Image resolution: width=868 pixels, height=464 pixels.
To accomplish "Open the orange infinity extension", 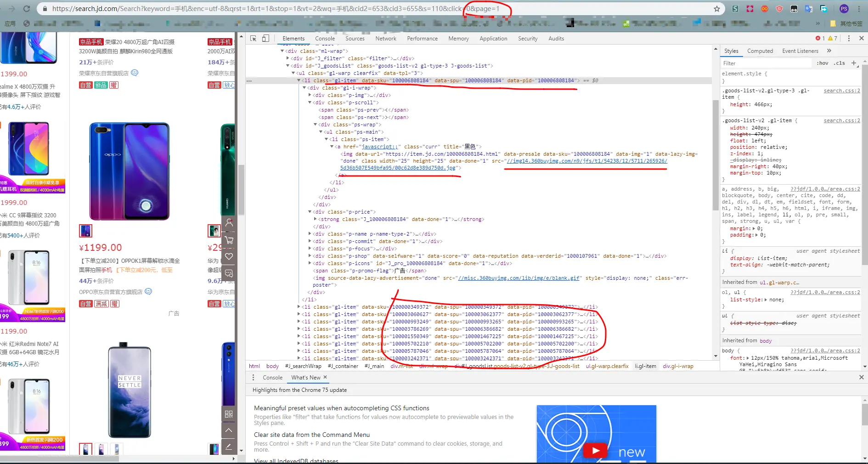I will pyautogui.click(x=765, y=9).
